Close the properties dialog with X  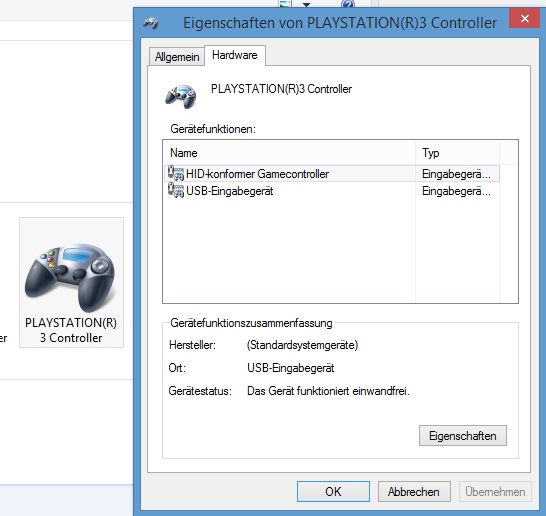tap(525, 18)
